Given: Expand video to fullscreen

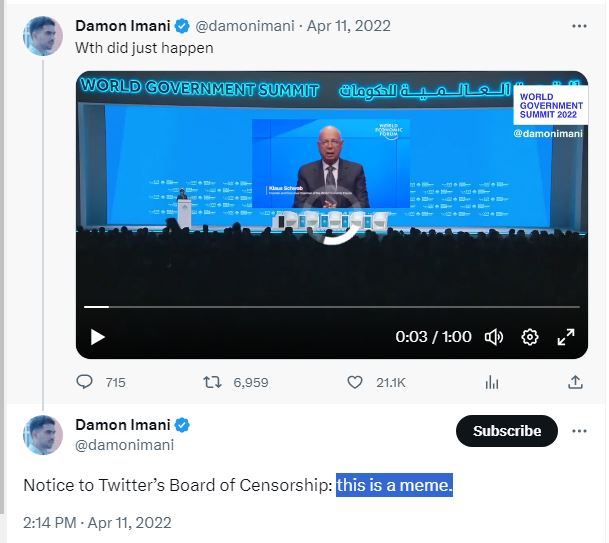Looking at the screenshot, I should click(566, 337).
